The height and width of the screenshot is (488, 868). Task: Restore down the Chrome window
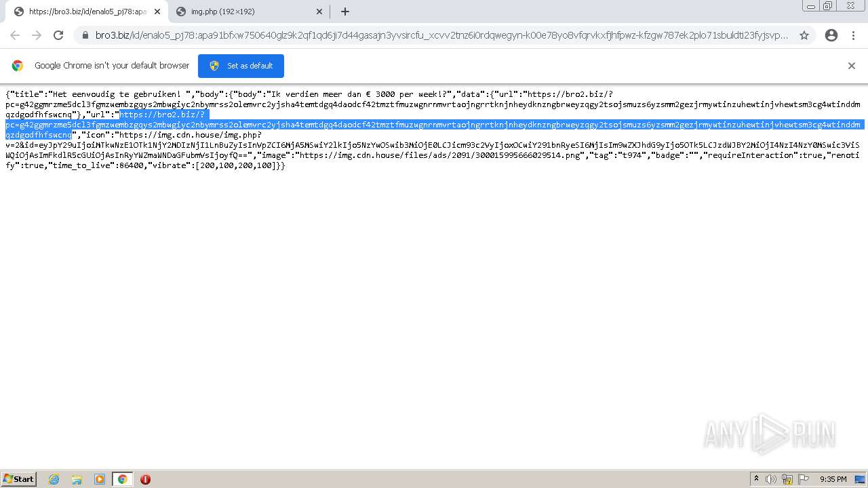[x=828, y=5]
